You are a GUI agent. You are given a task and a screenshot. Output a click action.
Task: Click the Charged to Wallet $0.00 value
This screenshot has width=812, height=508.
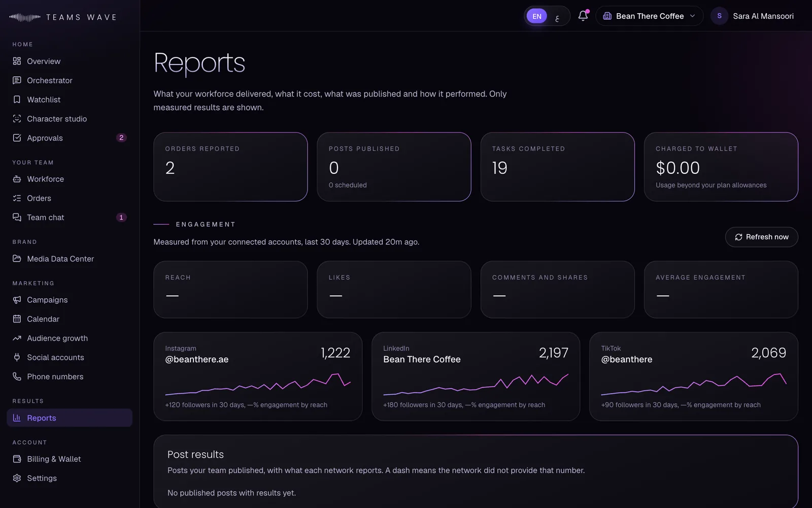coord(678,168)
